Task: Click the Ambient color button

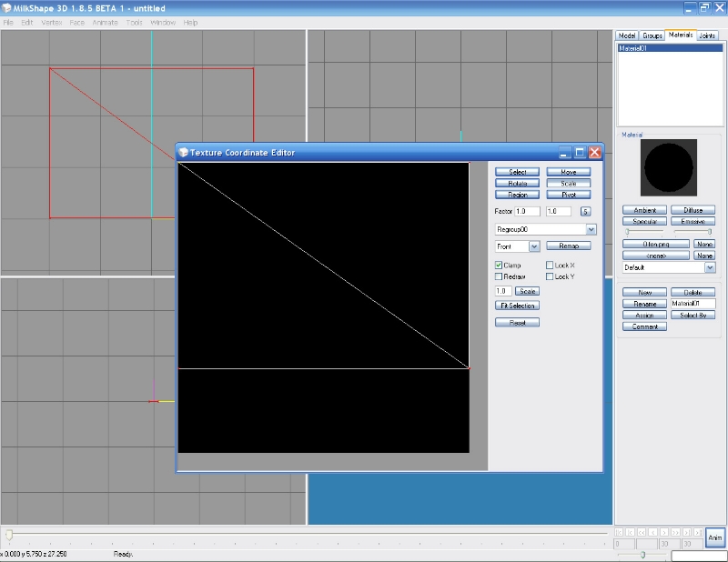Action: pos(644,210)
